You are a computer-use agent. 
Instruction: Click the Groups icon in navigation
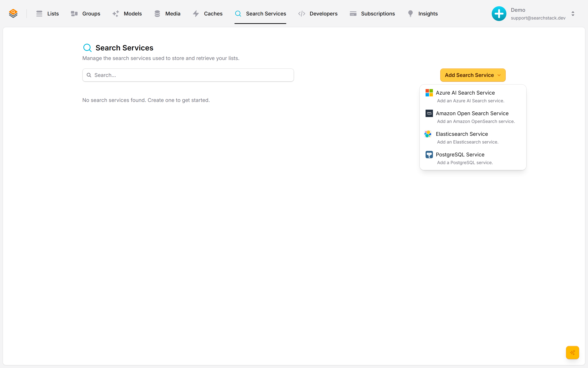74,14
